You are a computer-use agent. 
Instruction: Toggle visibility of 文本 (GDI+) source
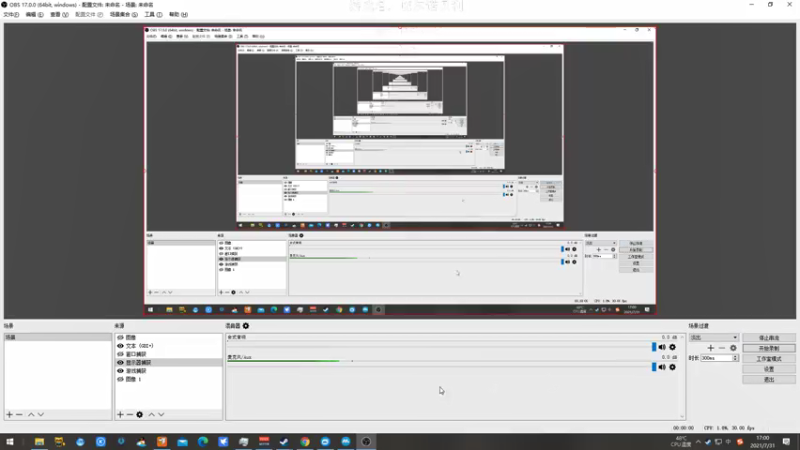coord(120,345)
